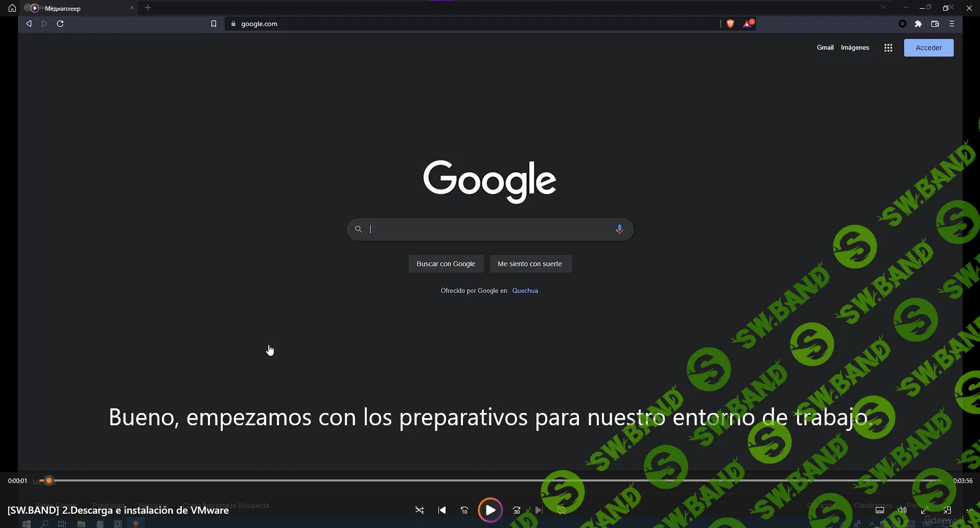This screenshot has height=528, width=980.
Task: Click the google.com address bar
Action: pyautogui.click(x=473, y=24)
